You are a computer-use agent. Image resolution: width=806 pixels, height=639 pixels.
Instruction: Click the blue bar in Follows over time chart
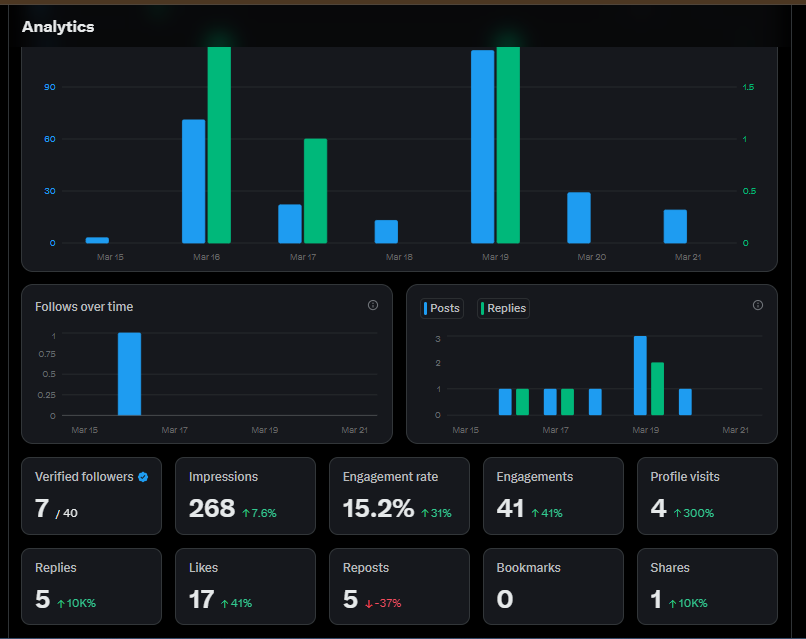(130, 374)
